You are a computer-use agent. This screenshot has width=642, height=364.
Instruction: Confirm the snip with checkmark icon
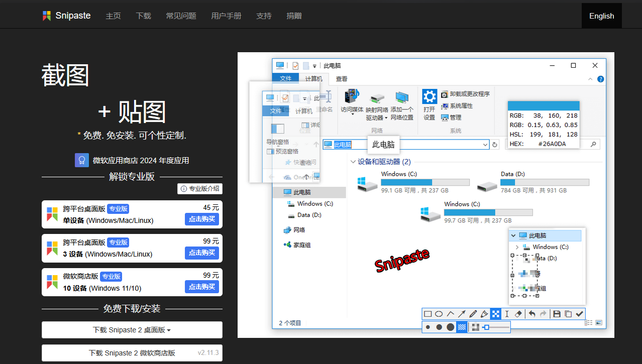click(580, 314)
